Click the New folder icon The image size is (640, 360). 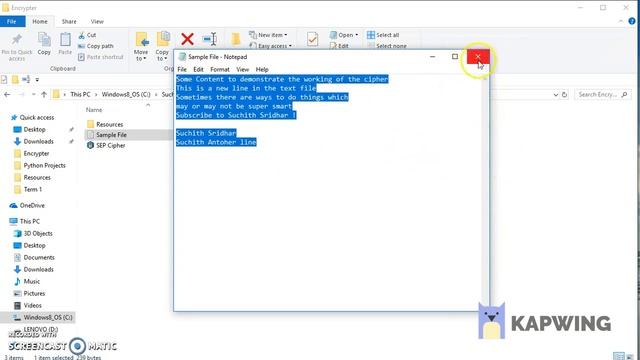(x=236, y=39)
